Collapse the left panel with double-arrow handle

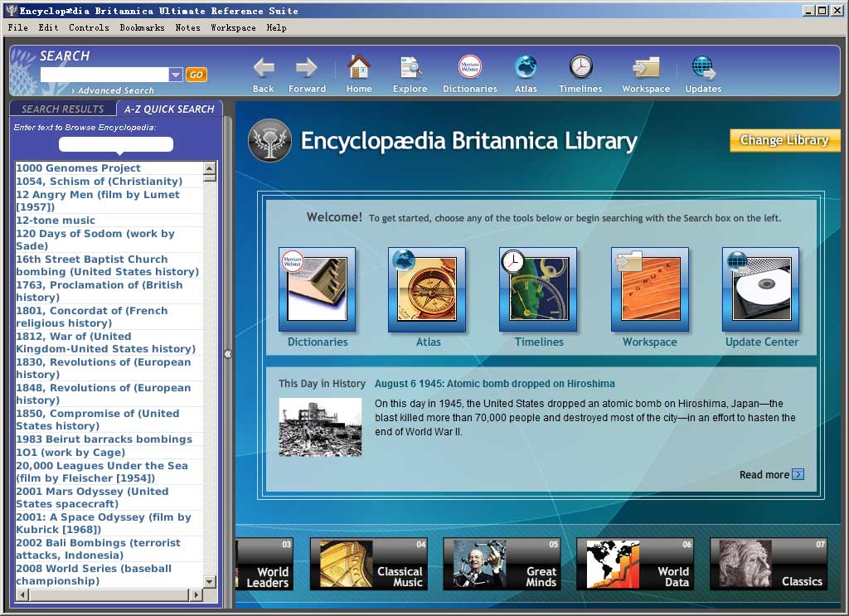(x=228, y=353)
